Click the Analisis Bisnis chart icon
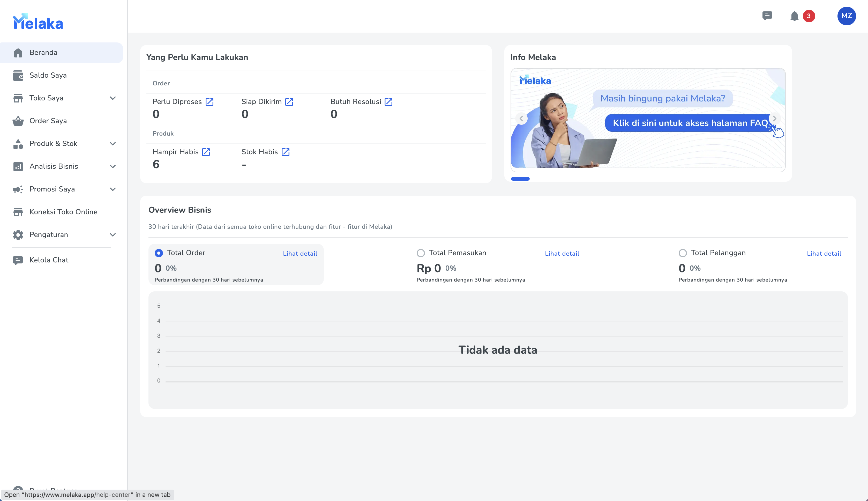Viewport: 868px width, 501px height. click(18, 167)
